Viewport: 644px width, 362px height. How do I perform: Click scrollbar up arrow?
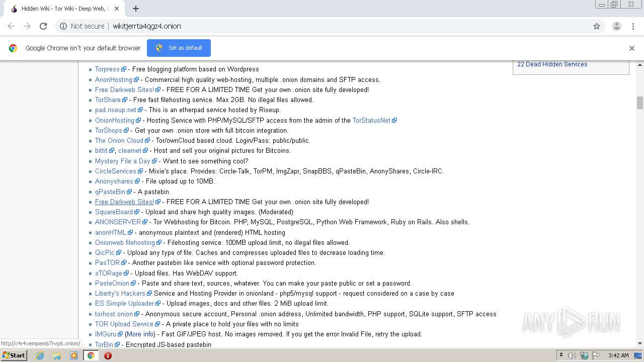(640, 65)
